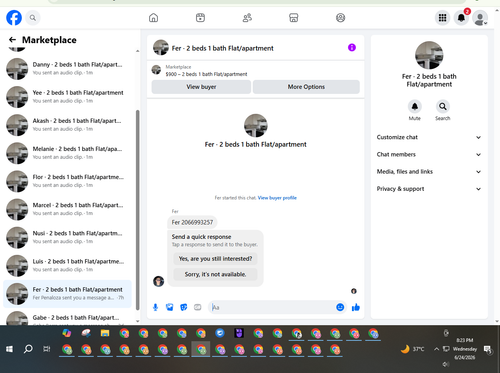Open the Akash conversation
The height and width of the screenshot is (373, 500).
[x=67, y=125]
